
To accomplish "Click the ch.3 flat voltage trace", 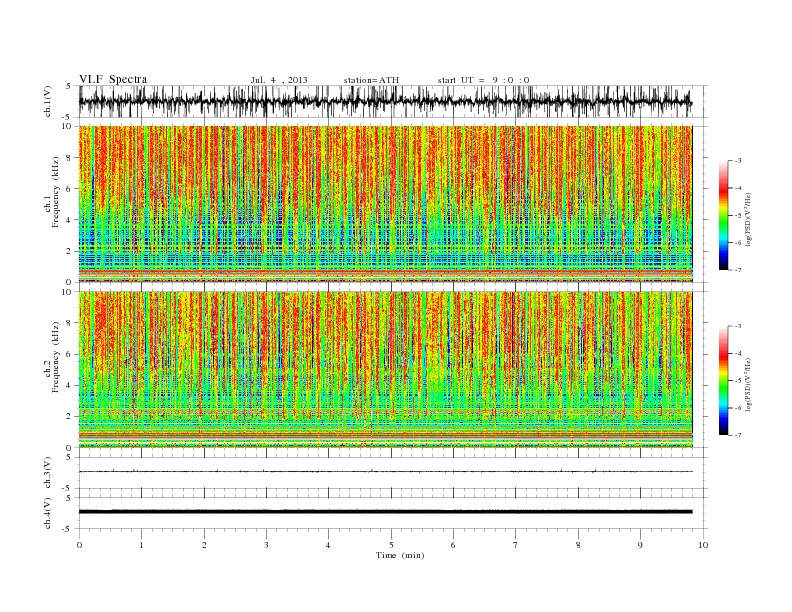I will tap(386, 471).
